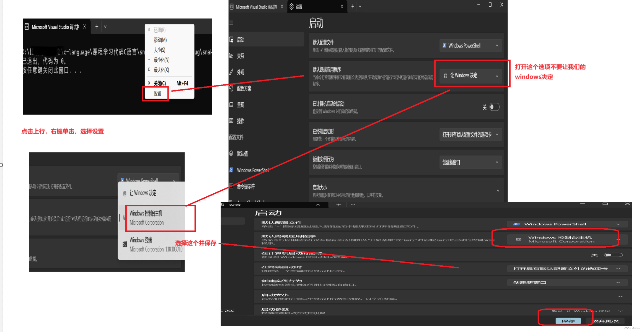Select the Windows PowerShell profile icon in sidebar
644x332 pixels.
[x=231, y=170]
